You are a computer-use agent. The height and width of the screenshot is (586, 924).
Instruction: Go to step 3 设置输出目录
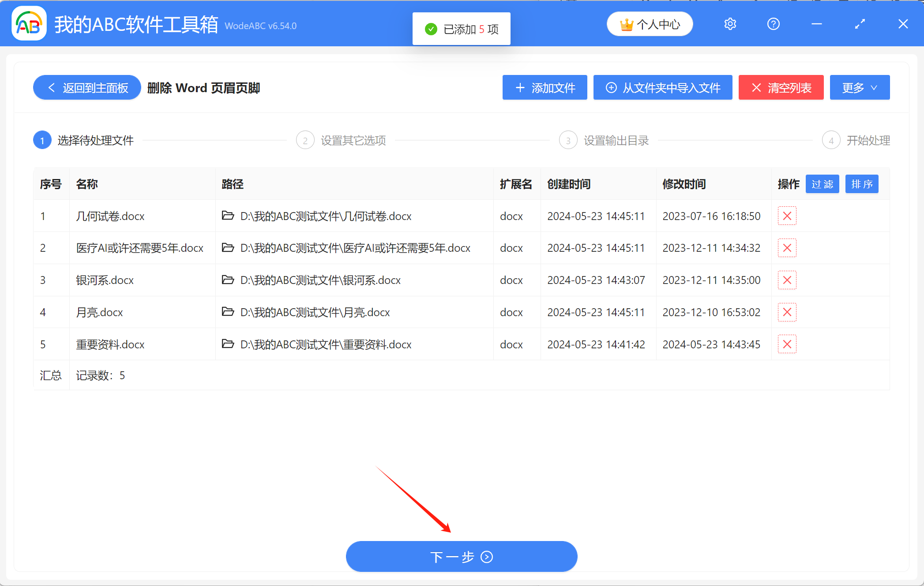pos(605,141)
